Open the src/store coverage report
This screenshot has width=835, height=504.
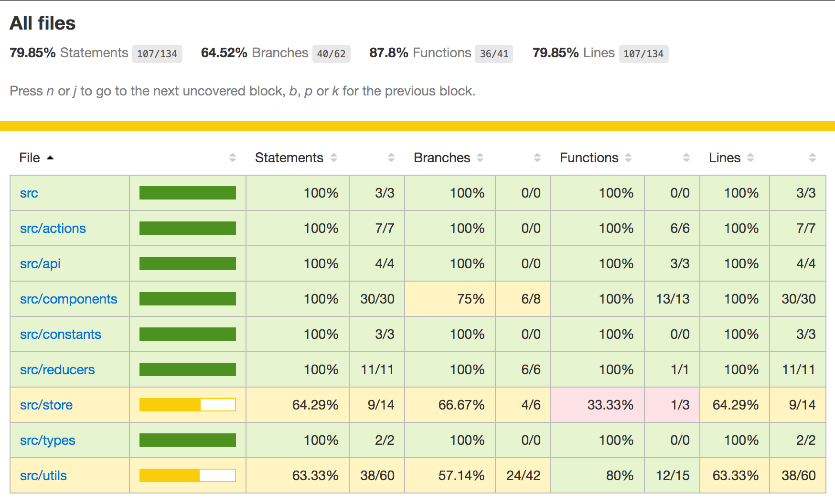pyautogui.click(x=46, y=405)
